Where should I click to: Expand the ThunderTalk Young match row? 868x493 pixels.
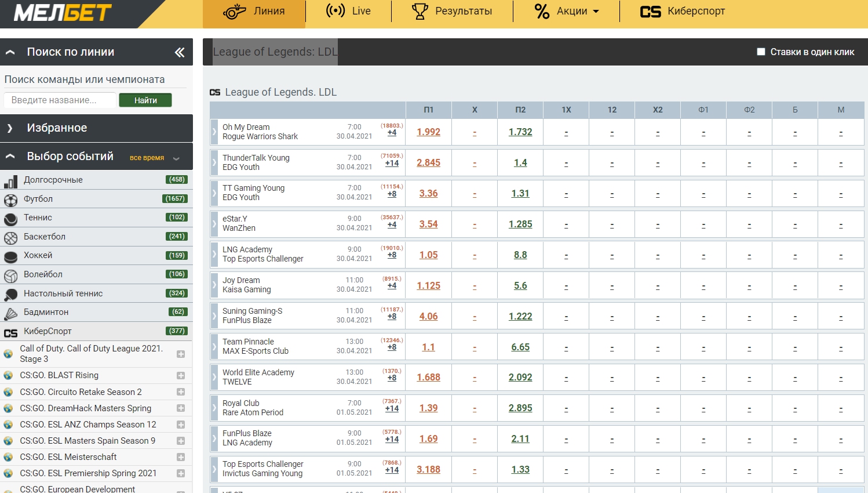214,162
